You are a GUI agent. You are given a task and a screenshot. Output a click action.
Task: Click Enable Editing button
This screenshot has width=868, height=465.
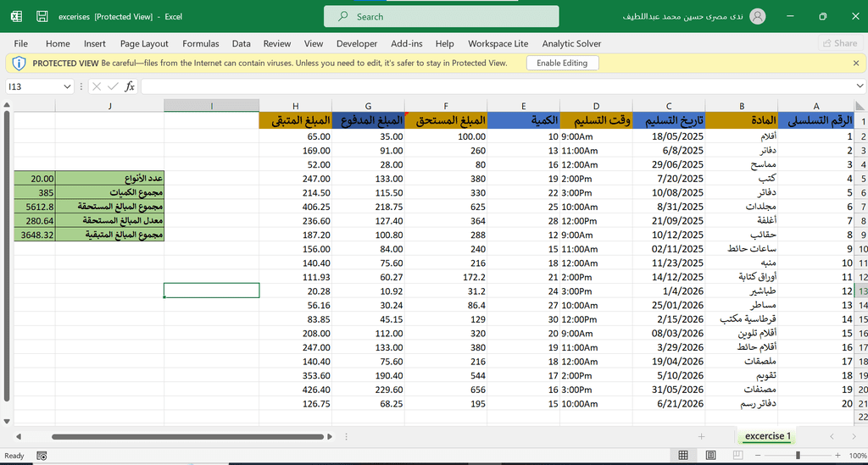tap(562, 63)
